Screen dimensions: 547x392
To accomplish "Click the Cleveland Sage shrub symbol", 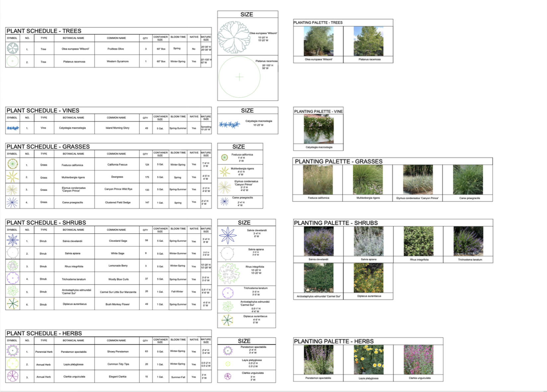I will (x=12, y=240).
